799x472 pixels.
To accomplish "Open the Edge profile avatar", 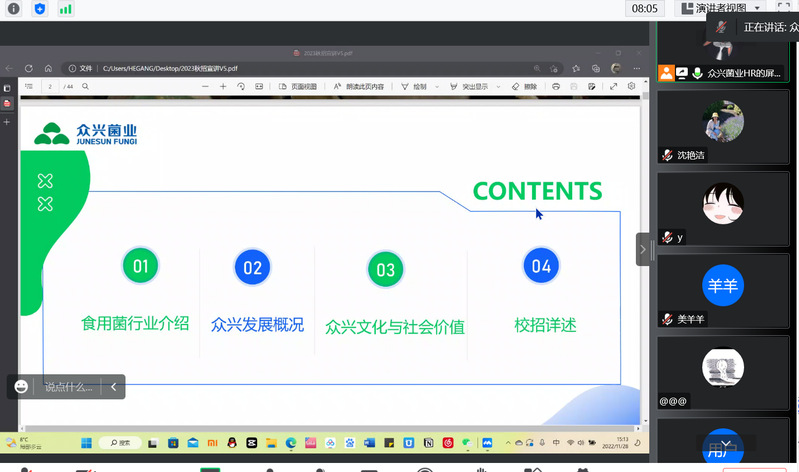I will click(x=616, y=68).
